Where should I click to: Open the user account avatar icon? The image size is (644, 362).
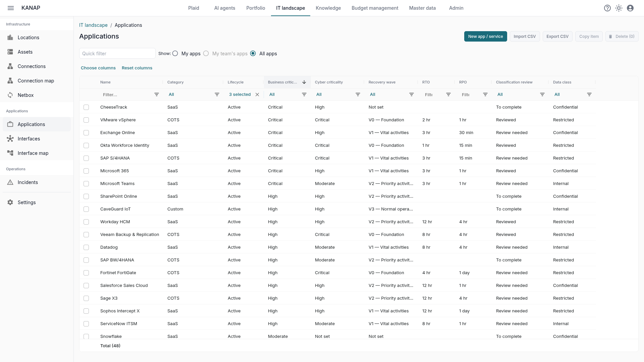(630, 8)
